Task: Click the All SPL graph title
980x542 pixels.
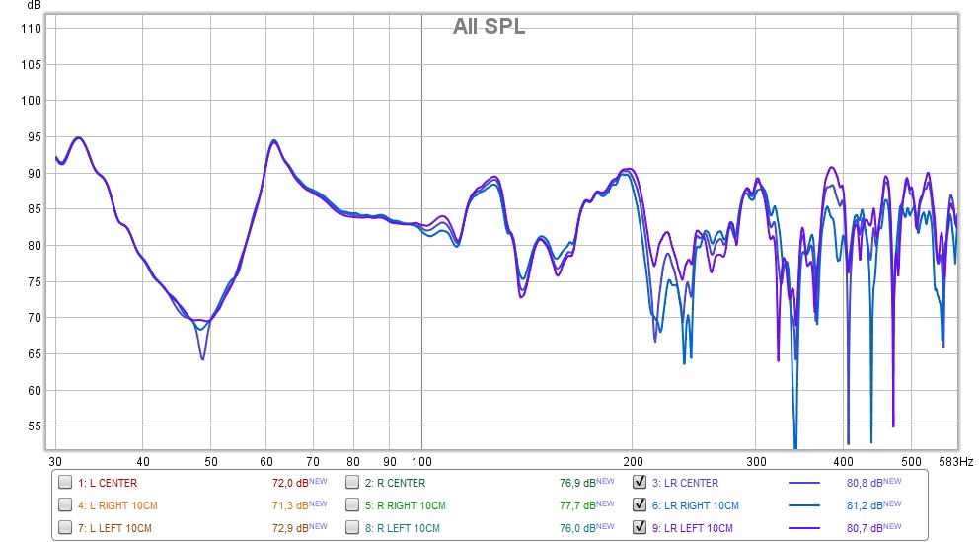Action: tap(489, 27)
